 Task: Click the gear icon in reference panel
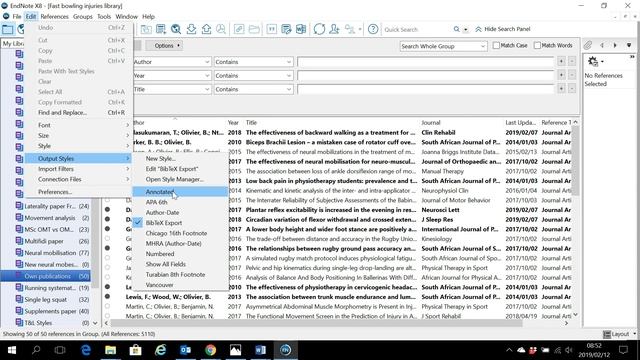click(593, 61)
